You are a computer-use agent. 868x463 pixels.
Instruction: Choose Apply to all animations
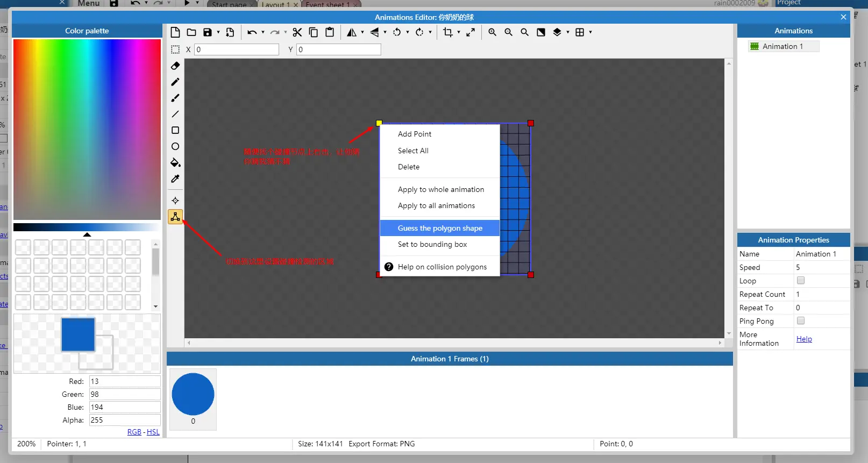[440, 205]
